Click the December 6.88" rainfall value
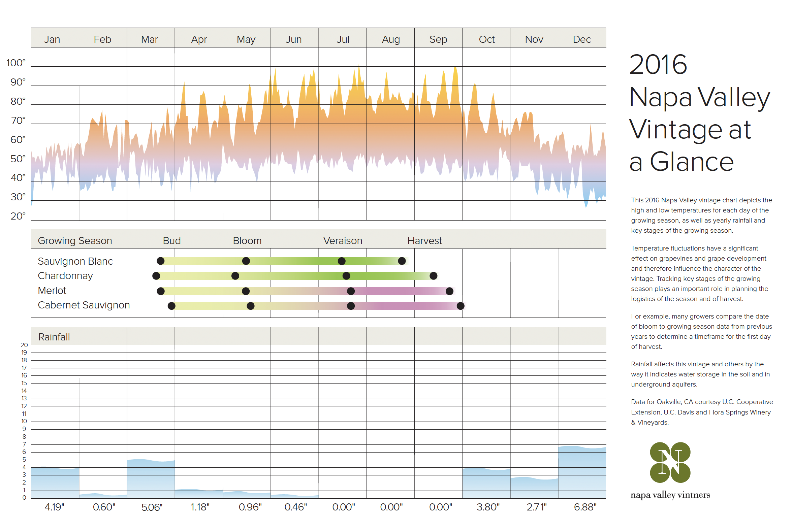Viewport: 793px width, 532px height. click(x=585, y=507)
